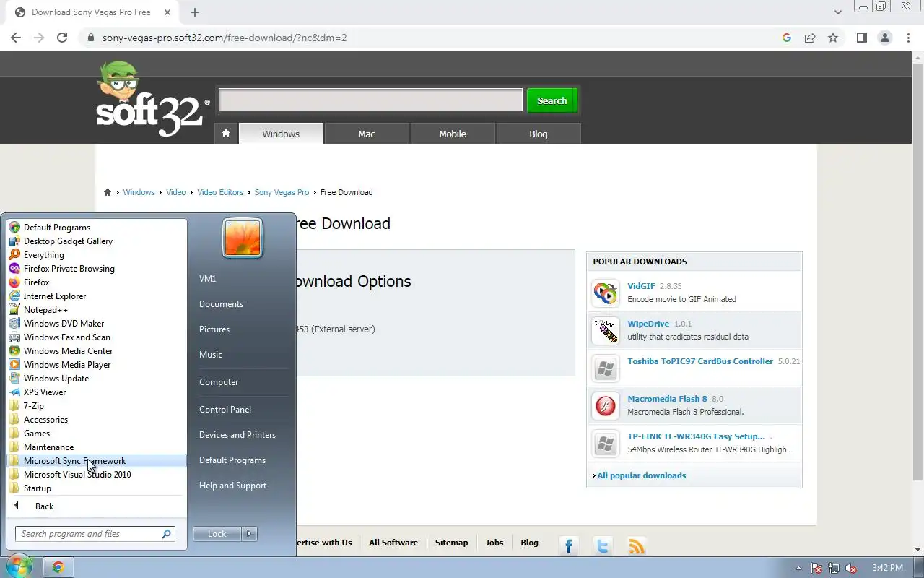Viewport: 924px width, 578px height.
Task: Click the Lock button
Action: 217,534
